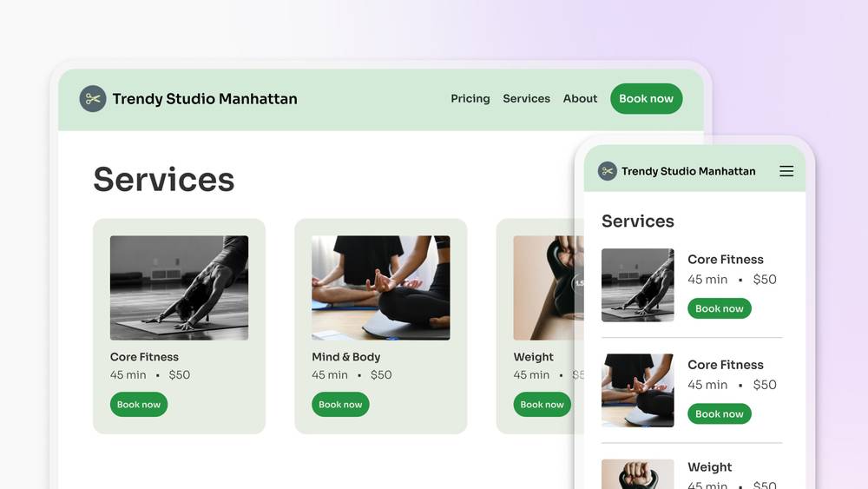Open the Mind & Body meditation photo
Viewport: 868px width, 489px height.
click(381, 288)
